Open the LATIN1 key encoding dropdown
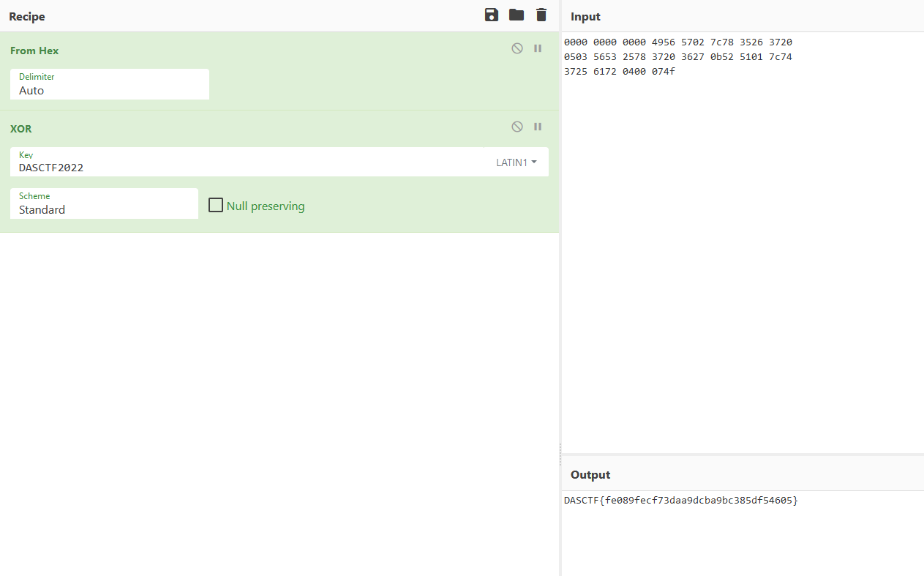924x576 pixels. 517,162
